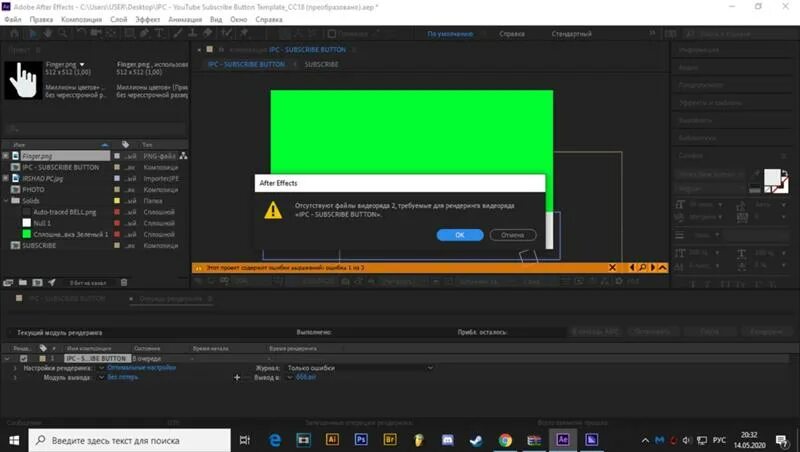This screenshot has width=800, height=452.
Task: Open the Правка menu
Action: [41, 19]
